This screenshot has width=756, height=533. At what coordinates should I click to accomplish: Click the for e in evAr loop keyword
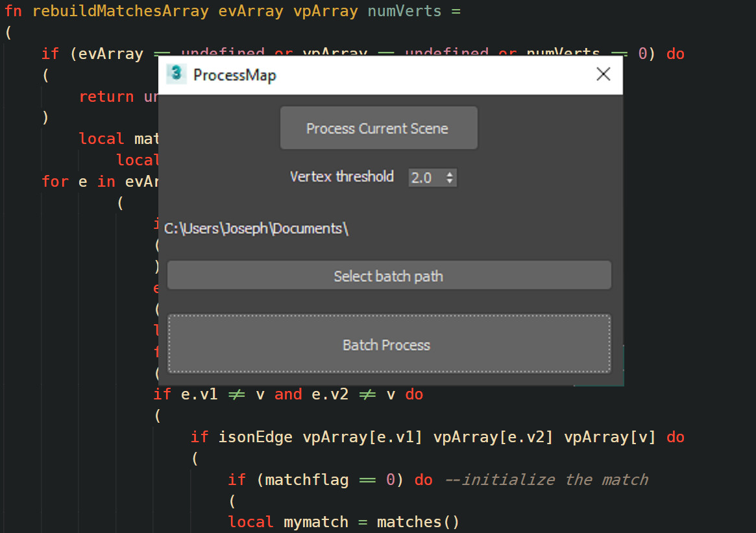[55, 182]
